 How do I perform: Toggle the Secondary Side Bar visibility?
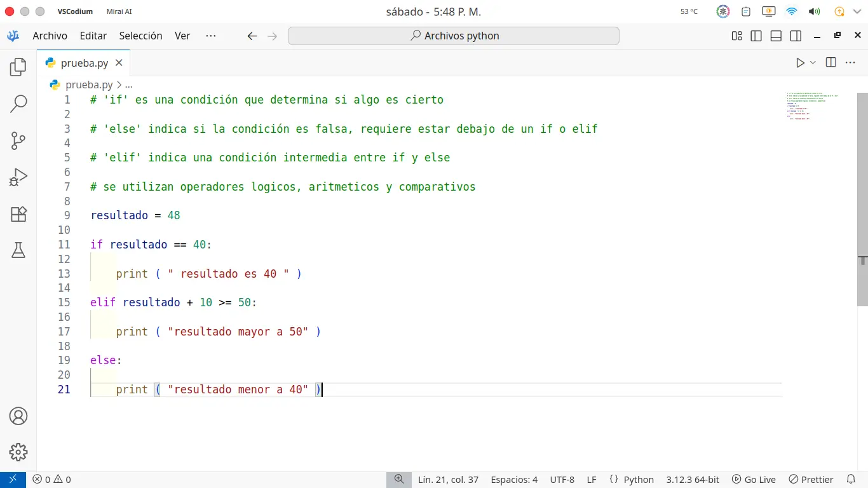(796, 36)
